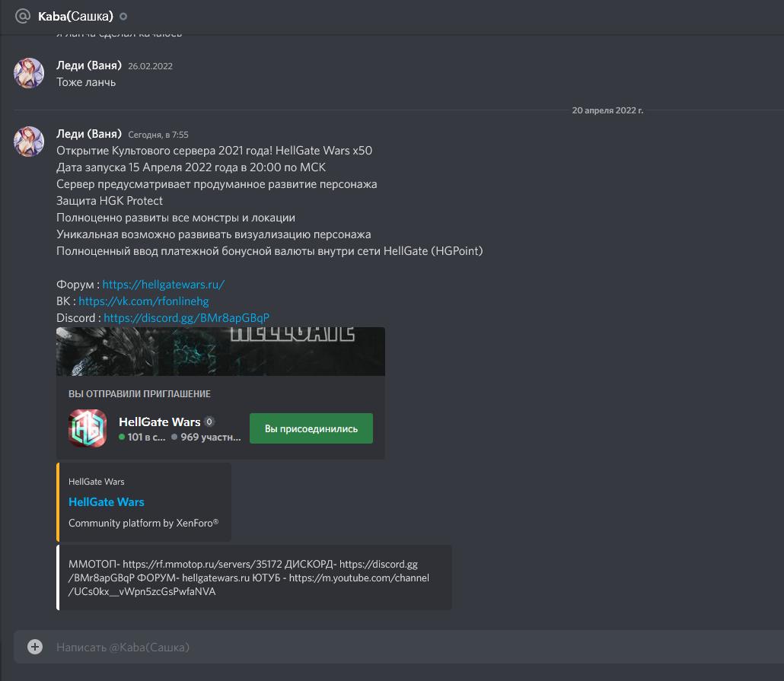The width and height of the screenshot is (784, 681).
Task: Open the vk.com/rfonlinehg link
Action: [144, 301]
